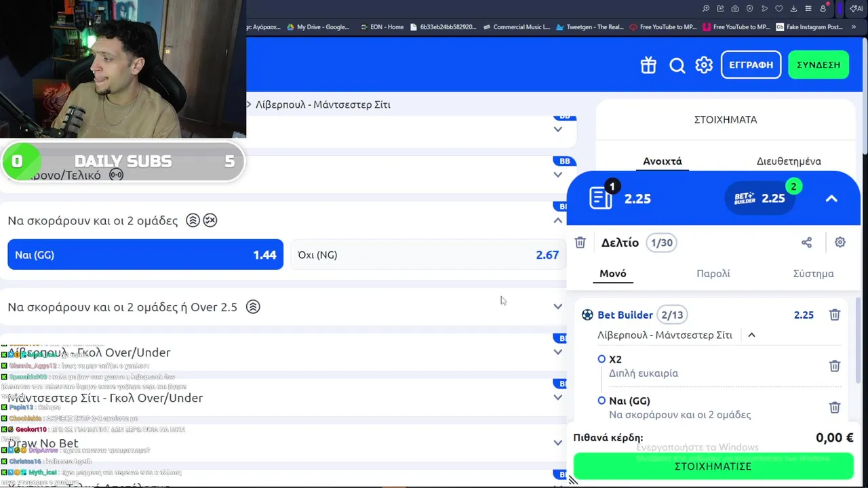Expand the Draw No Bet market
Viewport: 868px width, 488px height.
[557, 443]
